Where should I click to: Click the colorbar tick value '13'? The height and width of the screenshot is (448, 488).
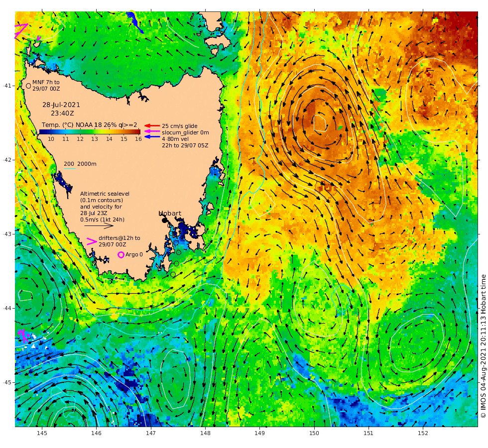[94, 139]
